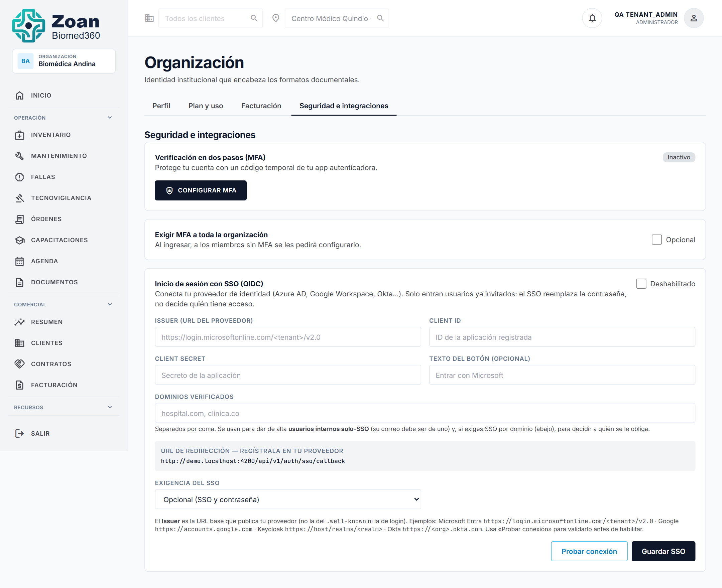Open the Exigencia del SSO dropdown
Viewport: 722px width, 588px height.
288,499
